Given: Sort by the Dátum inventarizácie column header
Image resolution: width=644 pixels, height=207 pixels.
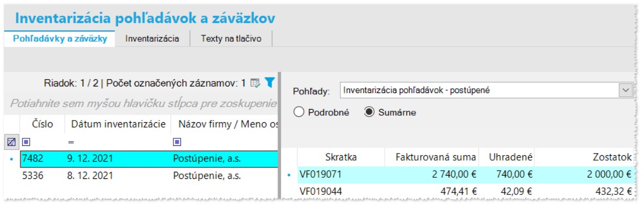Looking at the screenshot, I should (x=118, y=124).
